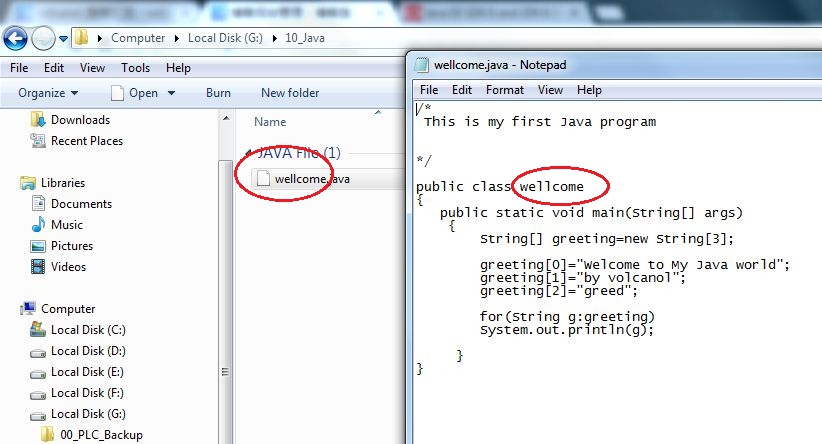Click navigation pane scrollbar up arrow

point(226,118)
